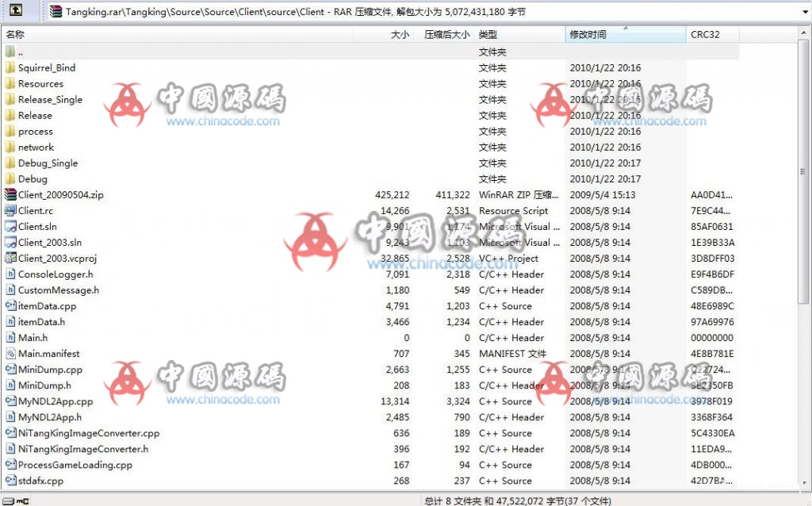812x506 pixels.
Task: Click the Client_2003.sln solution icon
Action: [x=10, y=243]
